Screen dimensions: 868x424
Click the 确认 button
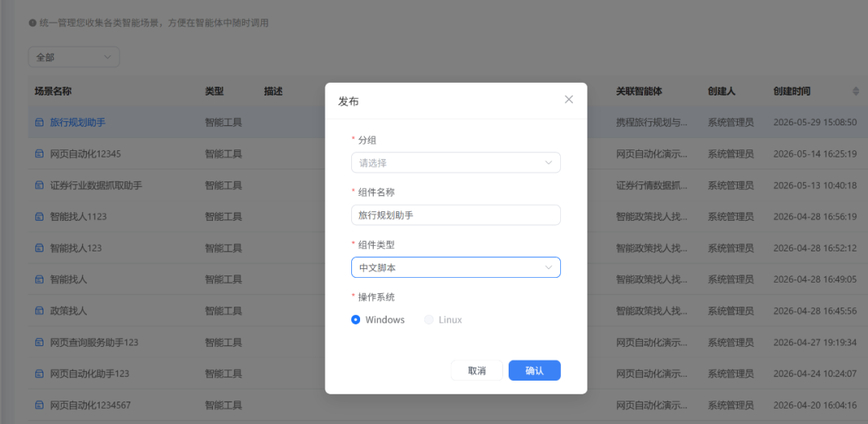pos(534,370)
